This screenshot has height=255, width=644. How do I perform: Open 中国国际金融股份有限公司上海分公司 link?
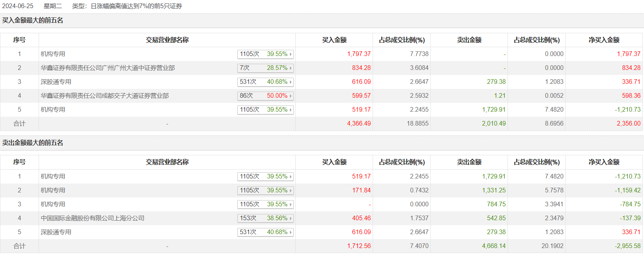pyautogui.click(x=93, y=218)
